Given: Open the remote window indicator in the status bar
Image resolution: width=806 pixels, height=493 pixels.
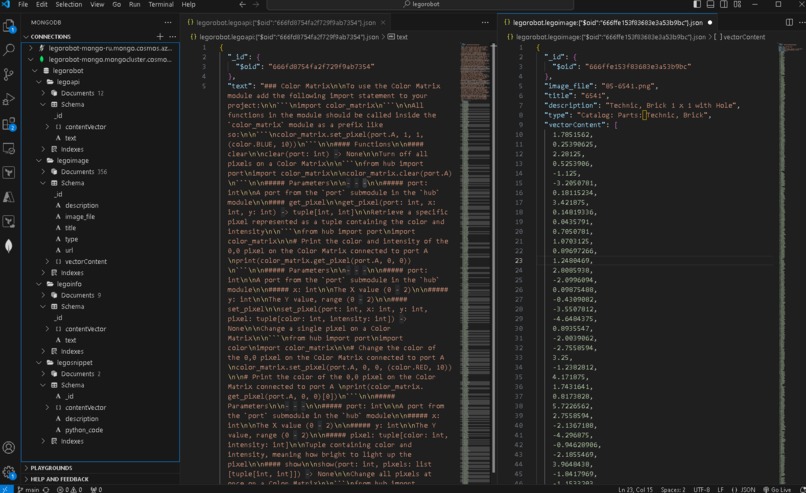Looking at the screenshot, I should (x=6, y=489).
